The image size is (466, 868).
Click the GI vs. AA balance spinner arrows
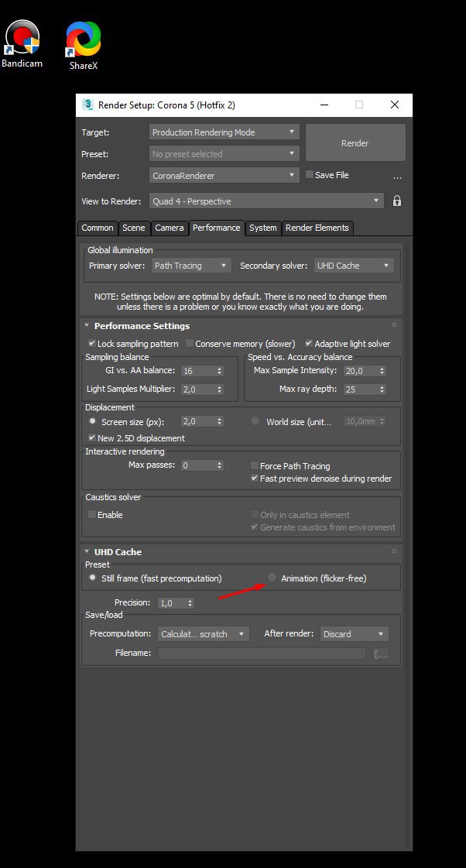[220, 371]
